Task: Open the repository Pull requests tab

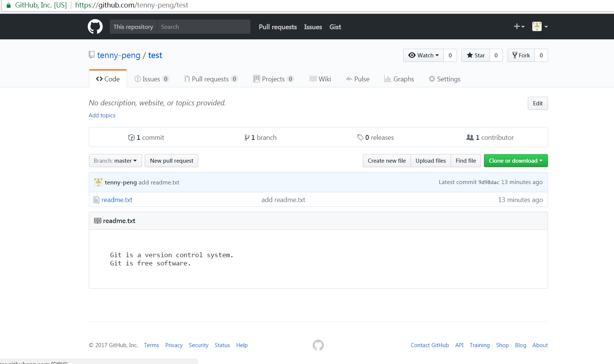Action: pyautogui.click(x=211, y=79)
